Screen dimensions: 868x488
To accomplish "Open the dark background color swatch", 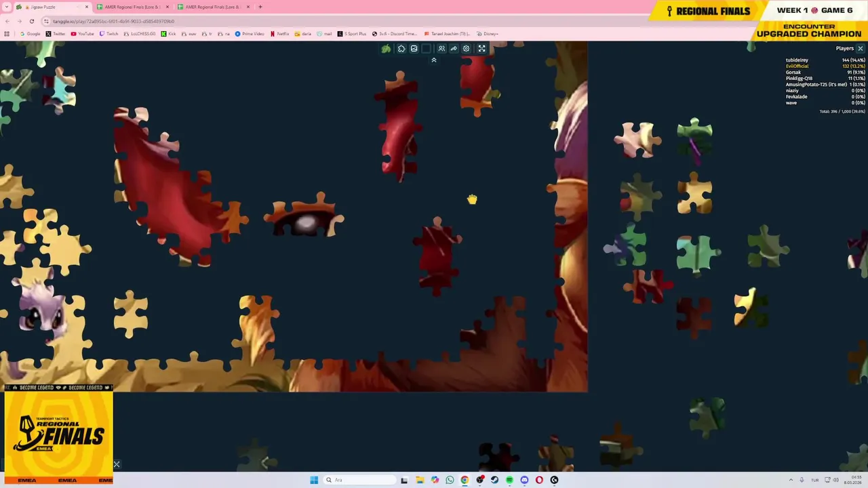I will (426, 49).
